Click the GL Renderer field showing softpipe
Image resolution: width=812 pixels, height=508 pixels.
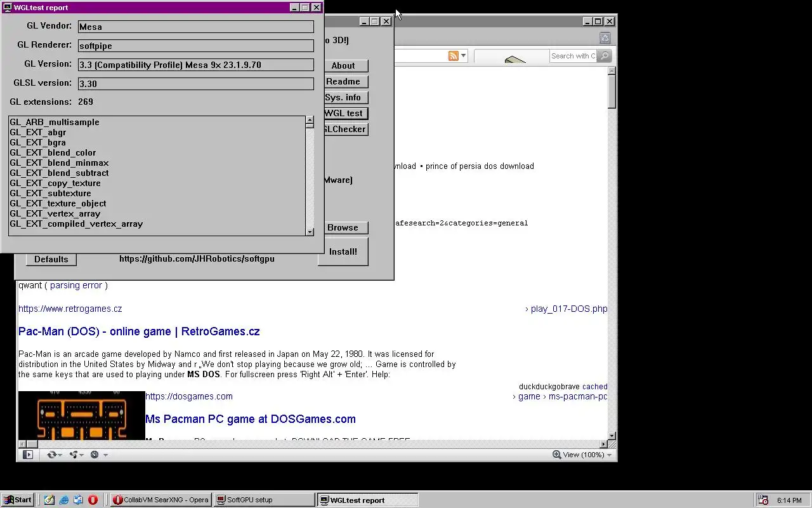(x=196, y=46)
